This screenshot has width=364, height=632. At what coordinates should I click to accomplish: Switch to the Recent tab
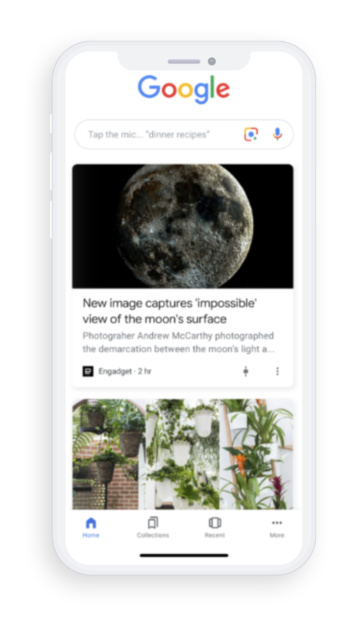215,528
